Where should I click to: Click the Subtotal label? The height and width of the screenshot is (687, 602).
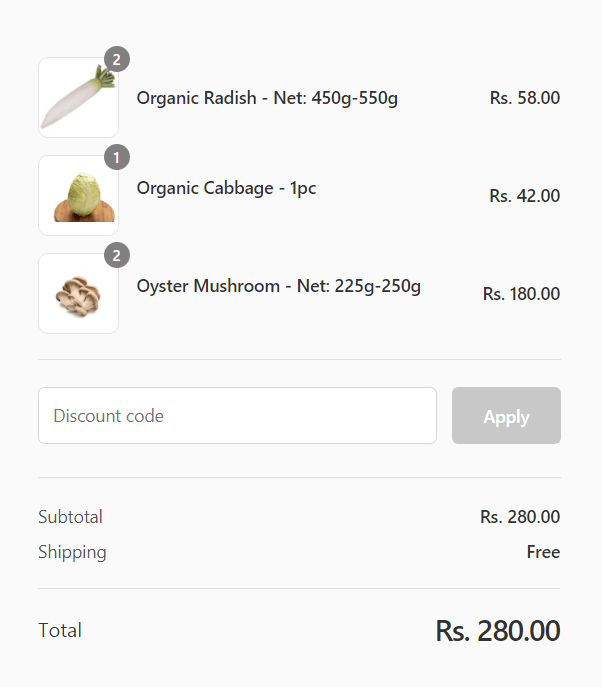point(70,517)
